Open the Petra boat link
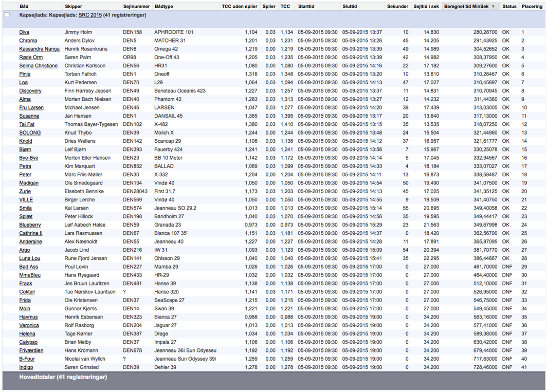547x392 pixels. pyautogui.click(x=25, y=166)
